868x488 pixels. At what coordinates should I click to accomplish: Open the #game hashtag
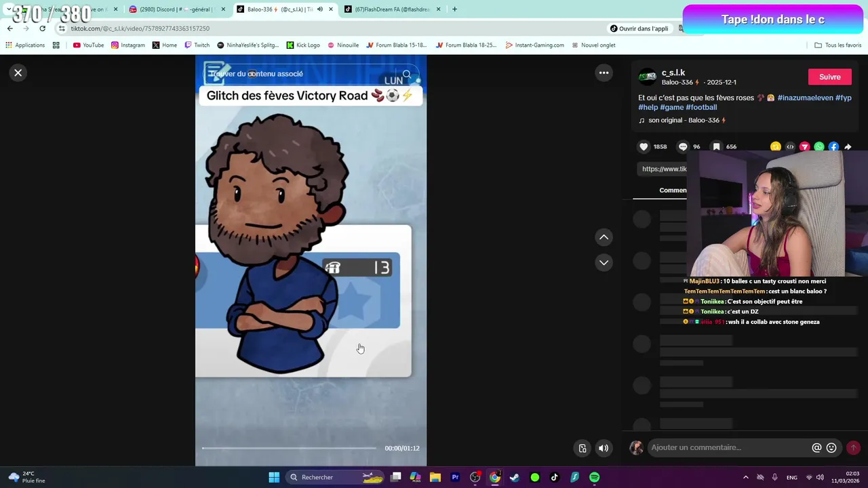(671, 107)
